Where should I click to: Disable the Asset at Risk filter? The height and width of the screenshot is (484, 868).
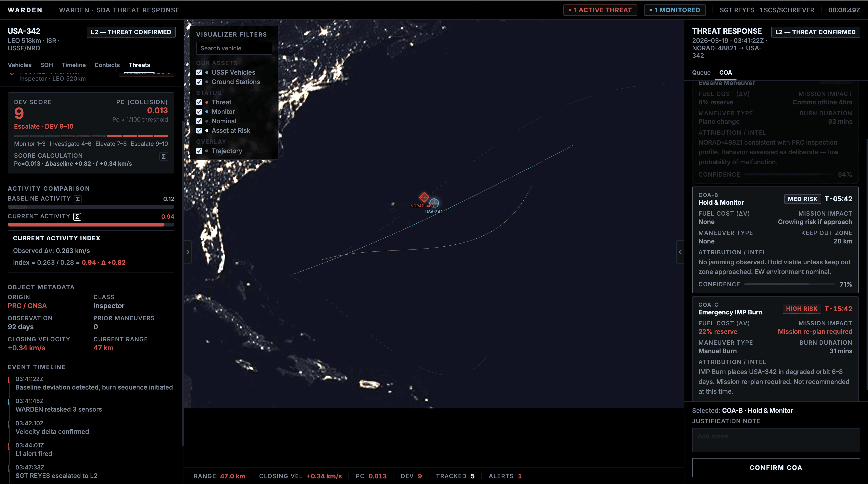pos(199,130)
